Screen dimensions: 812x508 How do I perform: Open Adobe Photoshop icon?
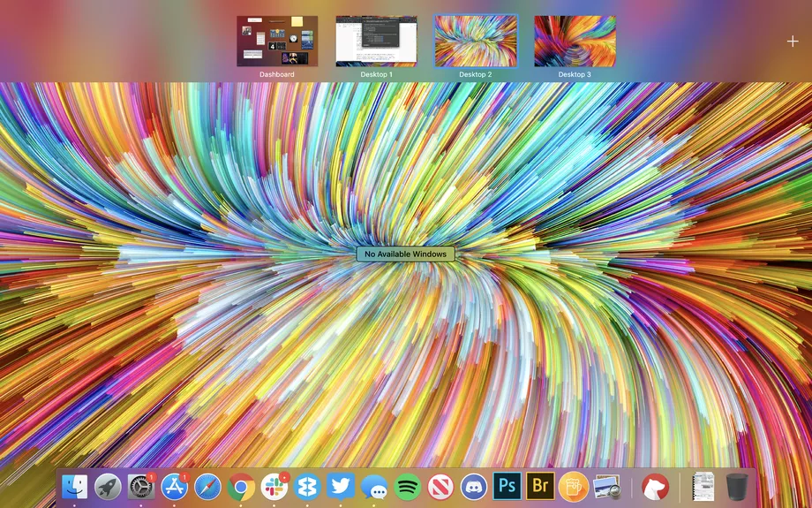tap(507, 486)
